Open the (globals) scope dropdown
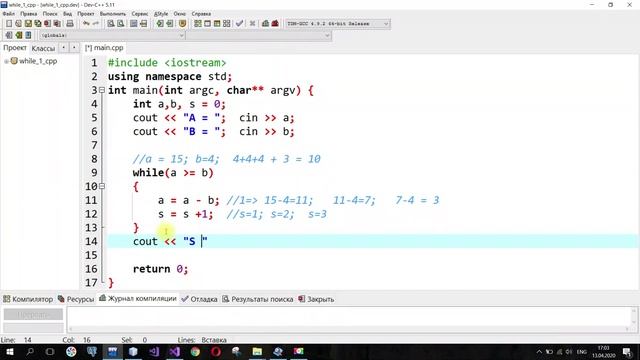This screenshot has height=360, width=640. (112, 36)
